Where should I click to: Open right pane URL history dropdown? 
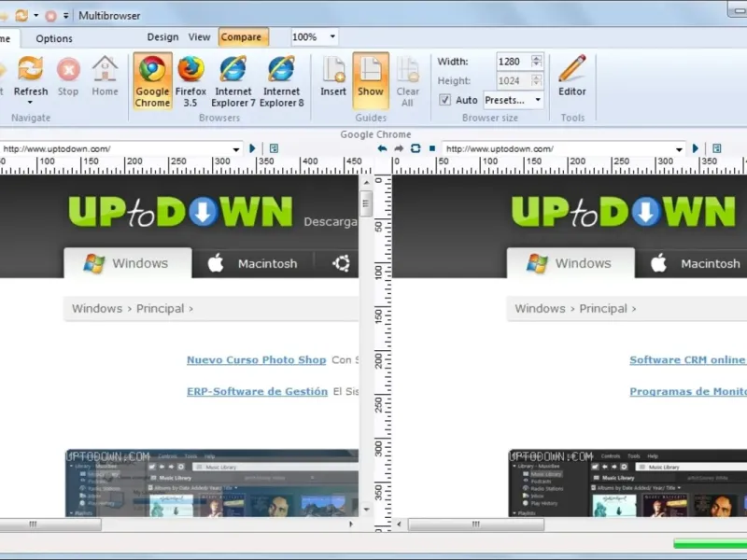[679, 149]
